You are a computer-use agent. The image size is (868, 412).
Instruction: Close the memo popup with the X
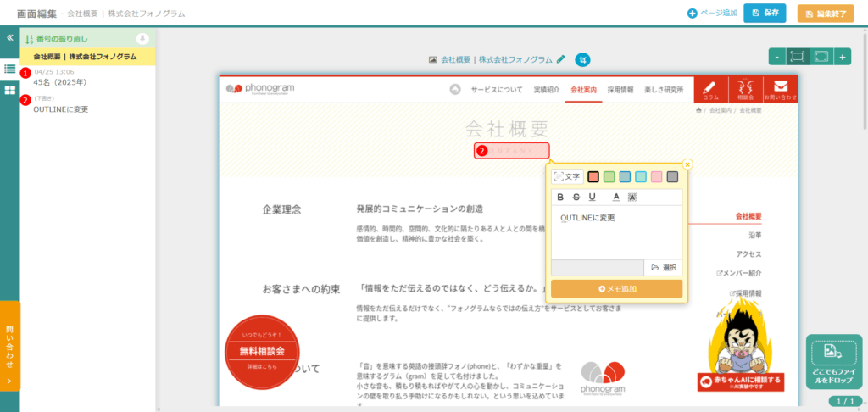coord(687,164)
